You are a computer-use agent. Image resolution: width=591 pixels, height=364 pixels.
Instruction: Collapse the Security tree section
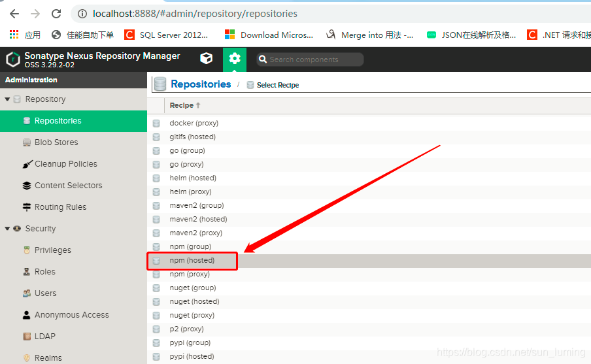pyautogui.click(x=7, y=229)
